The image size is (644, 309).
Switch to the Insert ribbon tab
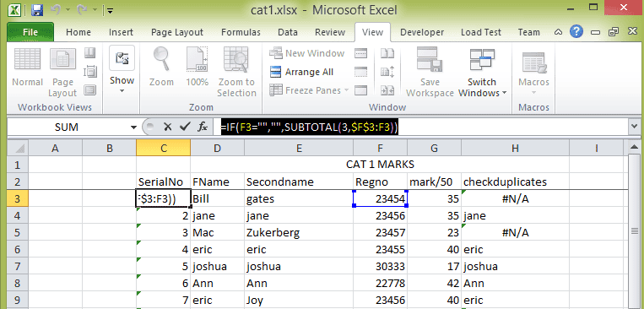coord(121,32)
